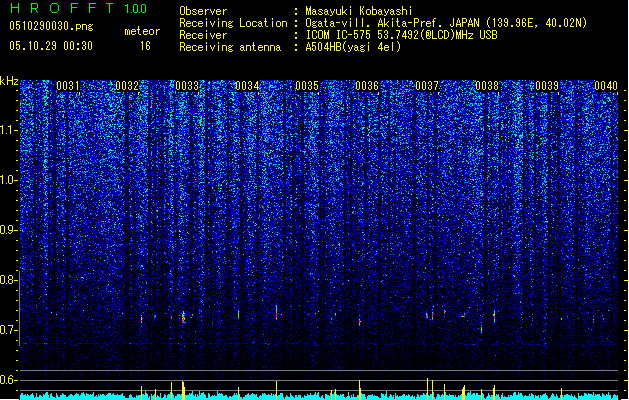Screen dimensions: 629x400
Task: Click the "Receiving Location" label
Action: pos(233,23)
